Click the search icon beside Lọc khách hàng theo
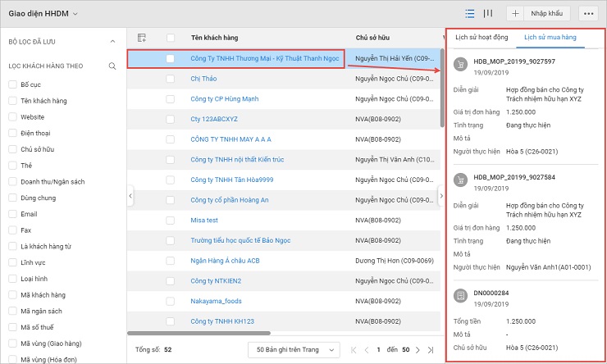This screenshot has width=607, height=364. [112, 66]
